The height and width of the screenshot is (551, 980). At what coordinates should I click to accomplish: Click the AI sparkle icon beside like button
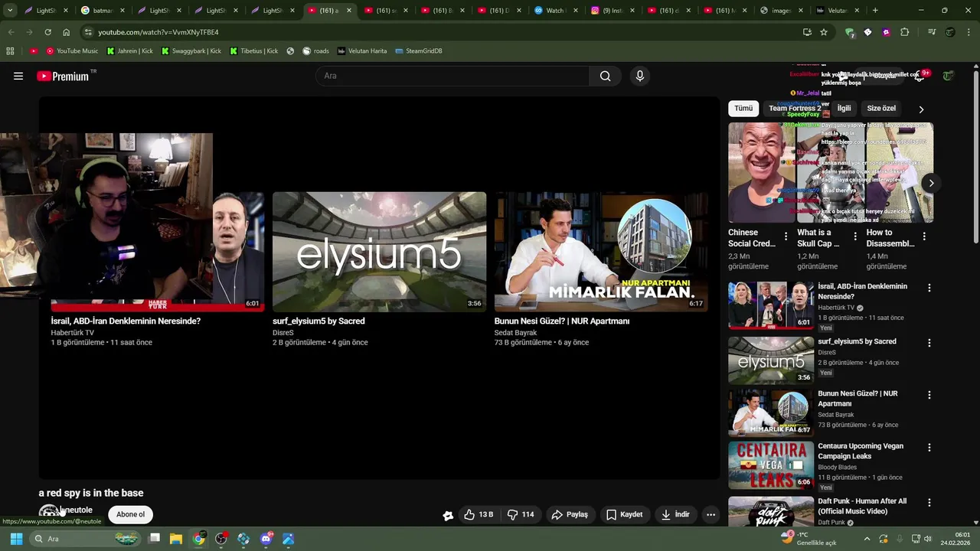coord(448,515)
